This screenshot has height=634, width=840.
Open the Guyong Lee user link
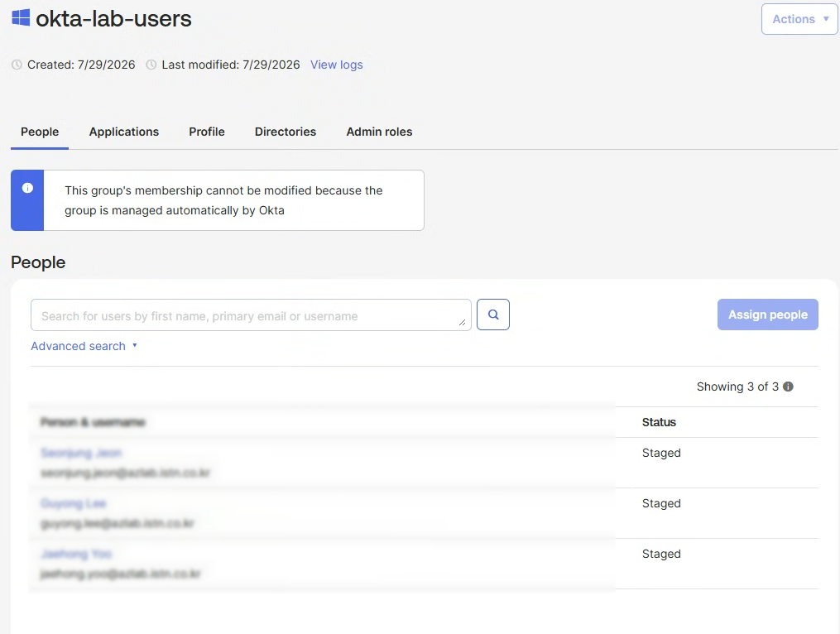coord(74,504)
